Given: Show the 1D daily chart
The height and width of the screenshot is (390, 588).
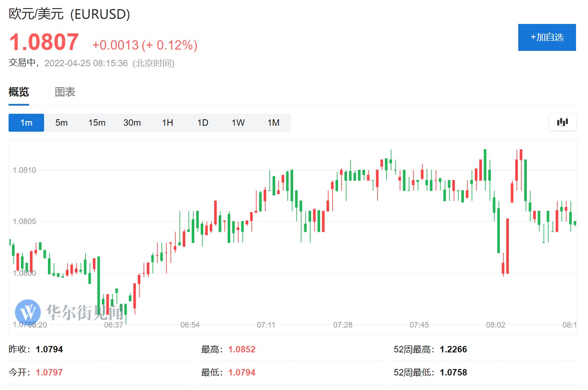Looking at the screenshot, I should (203, 123).
